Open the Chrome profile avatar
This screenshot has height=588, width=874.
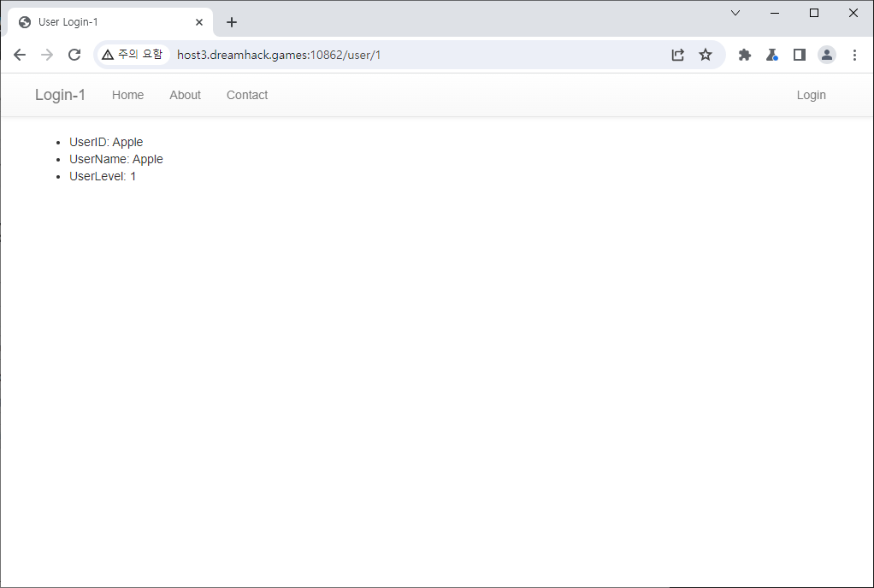point(827,55)
